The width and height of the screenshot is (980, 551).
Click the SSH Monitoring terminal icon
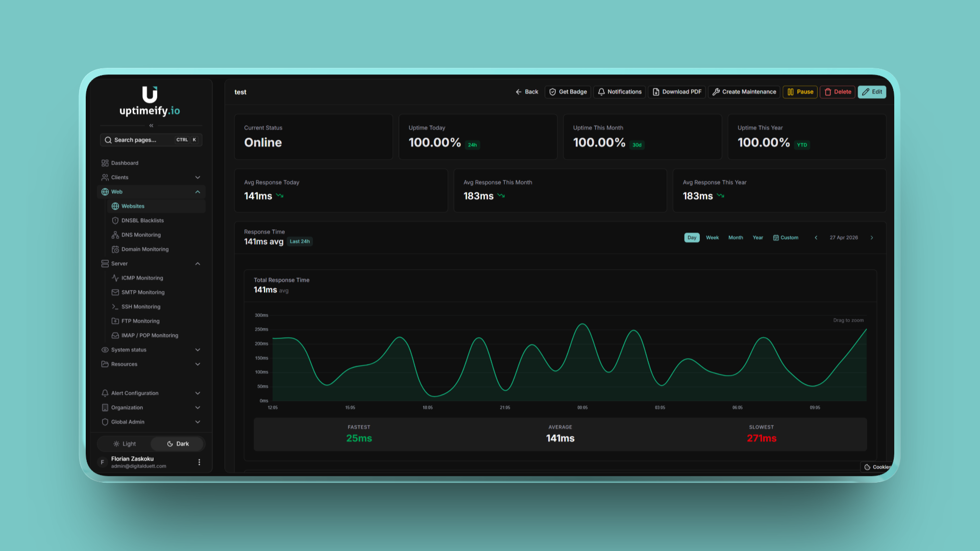tap(115, 307)
